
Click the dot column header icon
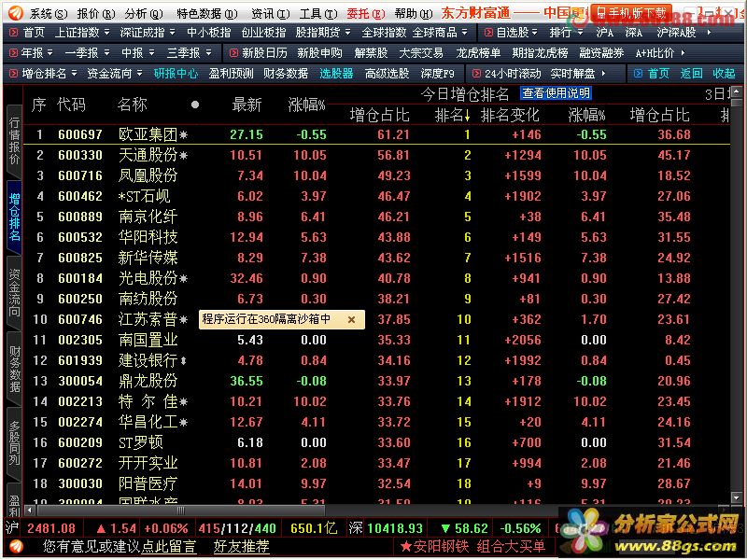coord(195,105)
